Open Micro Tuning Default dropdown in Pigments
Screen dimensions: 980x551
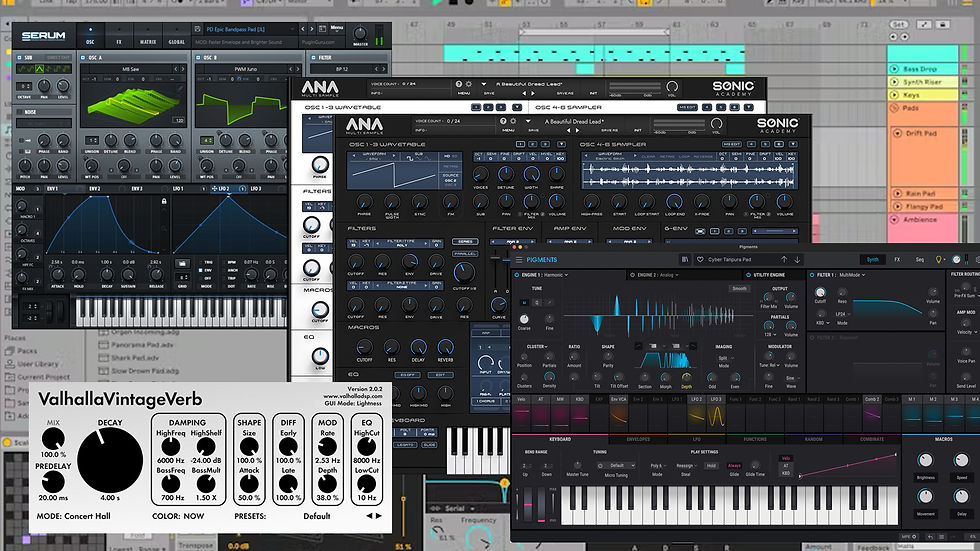tap(622, 465)
